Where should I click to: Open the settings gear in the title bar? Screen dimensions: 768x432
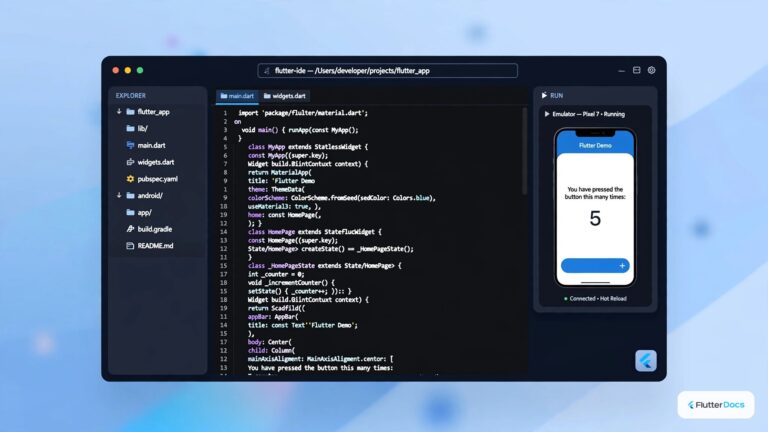click(x=651, y=70)
